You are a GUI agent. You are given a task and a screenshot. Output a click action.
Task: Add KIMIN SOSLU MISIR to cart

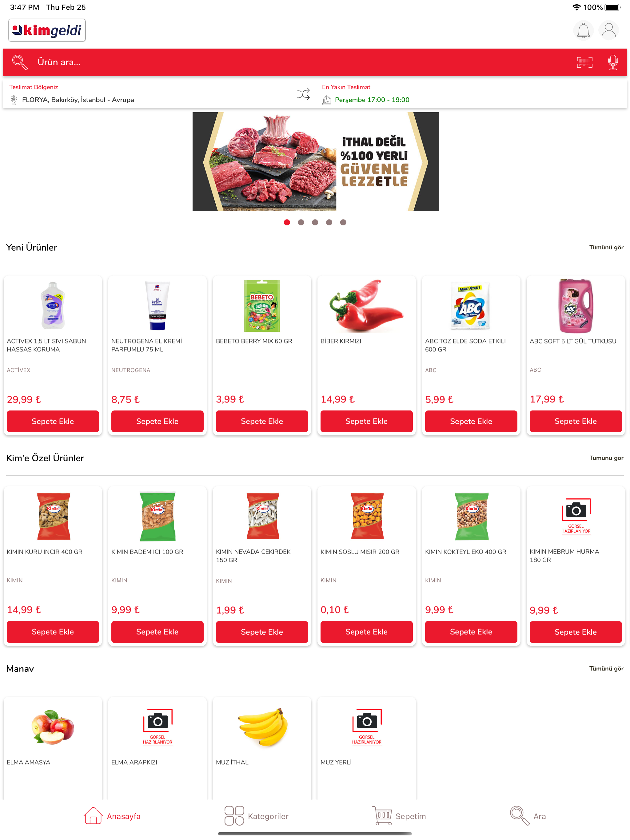coord(366,632)
